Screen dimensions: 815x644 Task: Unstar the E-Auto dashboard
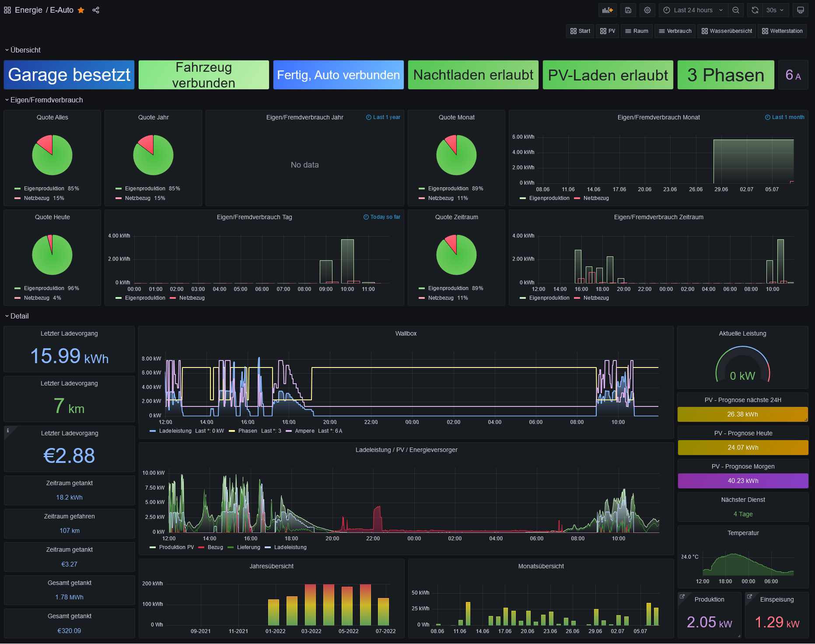[x=81, y=10]
